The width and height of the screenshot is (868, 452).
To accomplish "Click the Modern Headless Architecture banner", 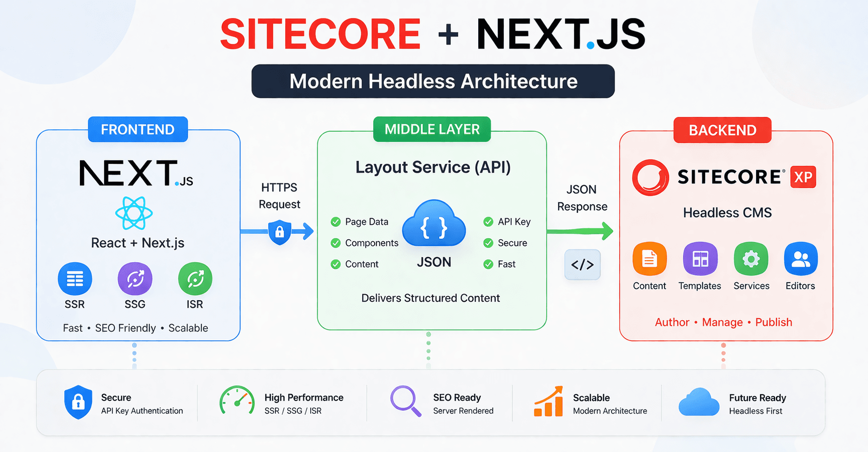I will (x=433, y=81).
